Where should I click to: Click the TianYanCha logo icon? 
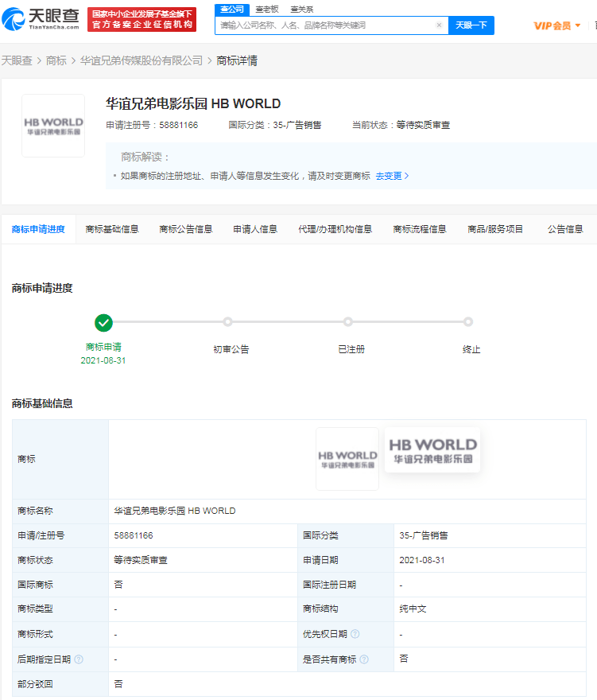13,19
